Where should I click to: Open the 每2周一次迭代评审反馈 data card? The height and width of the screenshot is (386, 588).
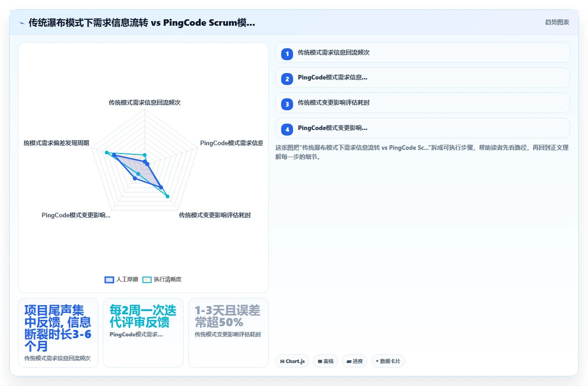click(x=143, y=333)
